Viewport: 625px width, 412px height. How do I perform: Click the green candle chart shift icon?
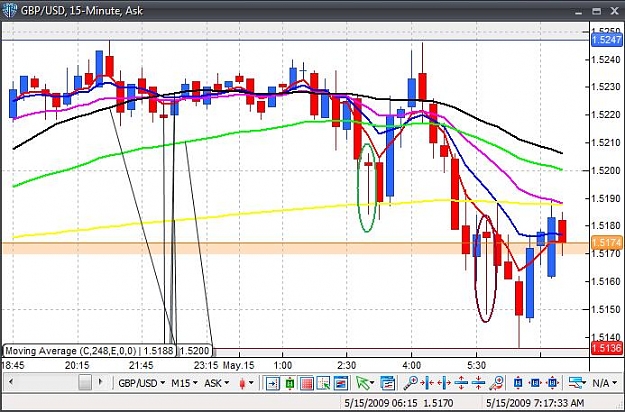click(290, 383)
